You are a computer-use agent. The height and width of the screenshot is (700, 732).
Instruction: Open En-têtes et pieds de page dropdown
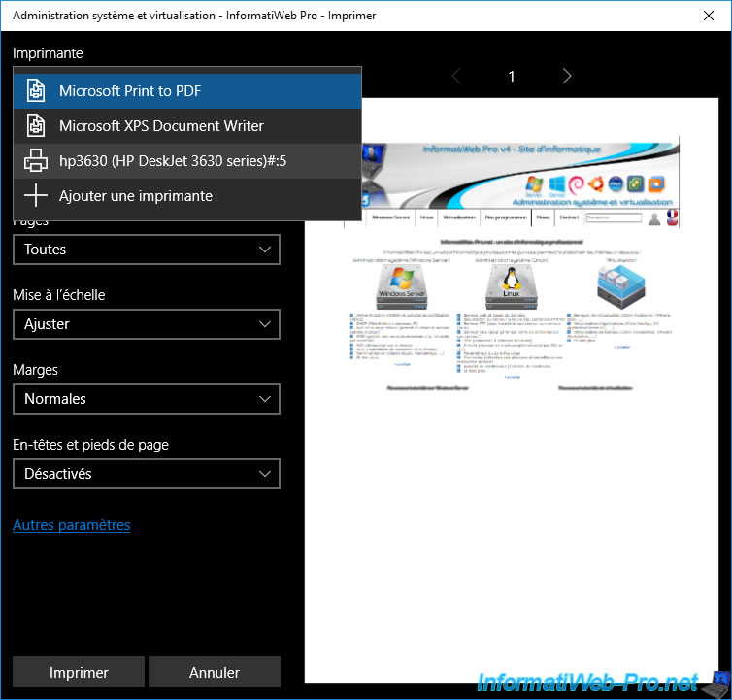[x=147, y=474]
